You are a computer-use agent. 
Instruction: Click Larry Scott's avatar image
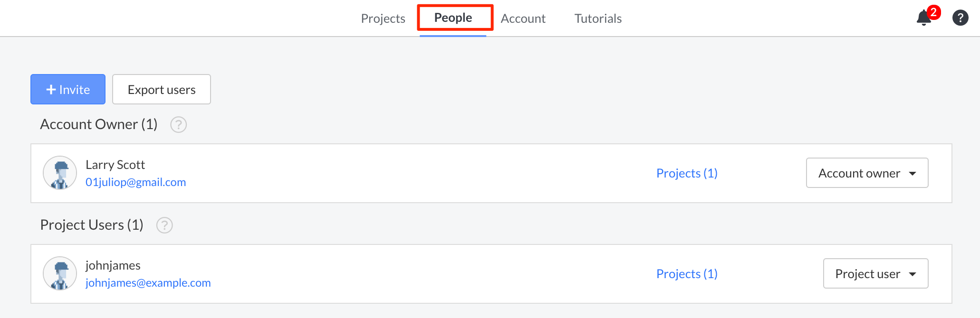coord(60,173)
